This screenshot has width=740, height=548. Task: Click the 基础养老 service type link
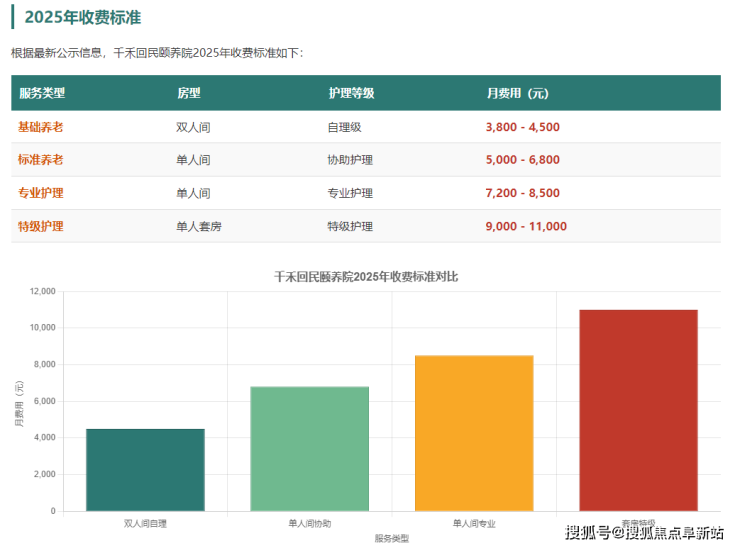click(41, 127)
